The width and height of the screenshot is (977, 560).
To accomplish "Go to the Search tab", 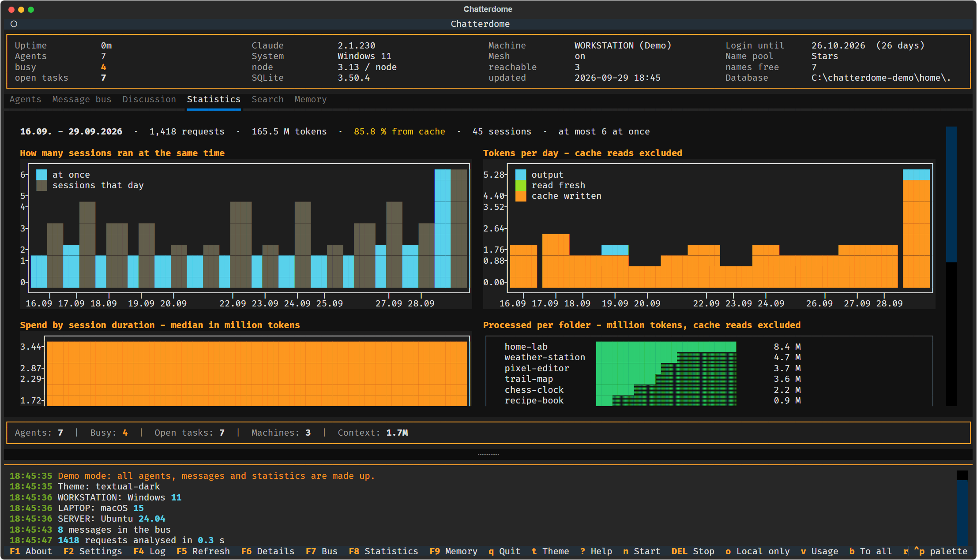I will pyautogui.click(x=267, y=100).
